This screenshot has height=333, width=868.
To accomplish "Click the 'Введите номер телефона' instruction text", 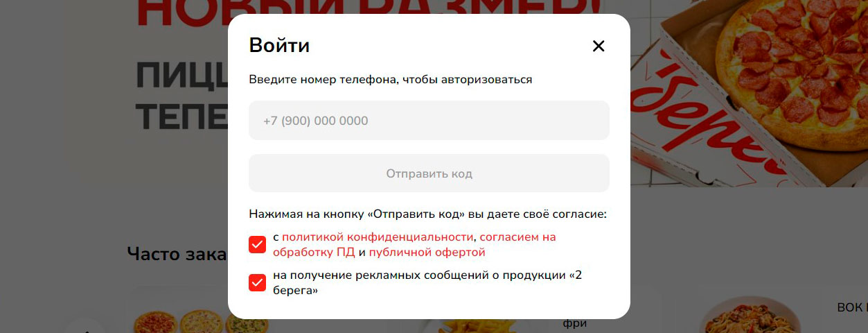I will pyautogui.click(x=391, y=80).
